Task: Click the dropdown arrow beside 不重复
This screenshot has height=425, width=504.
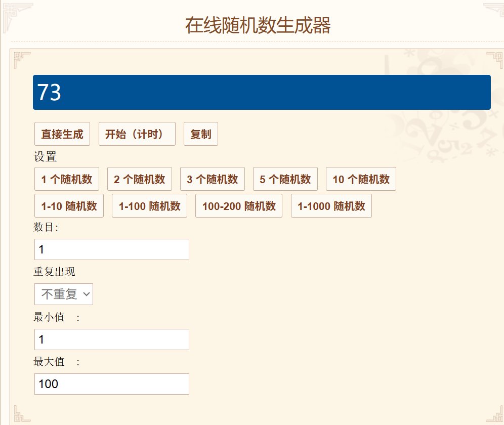Action: click(87, 294)
